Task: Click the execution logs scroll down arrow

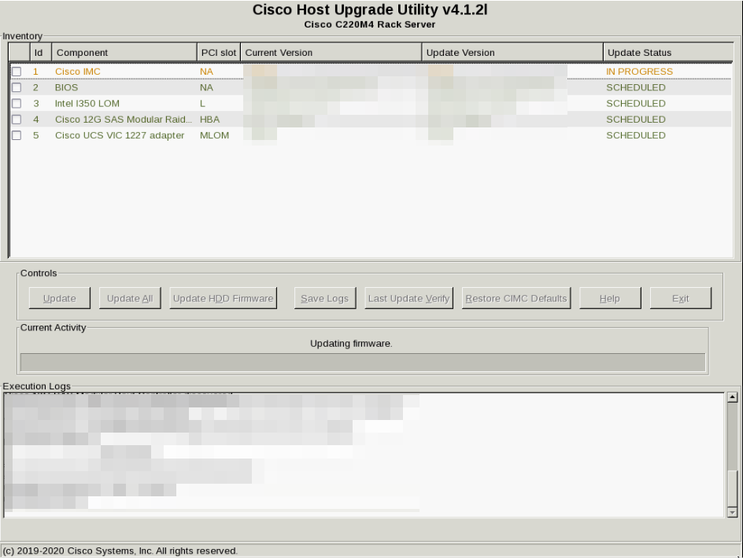Action: tap(732, 512)
